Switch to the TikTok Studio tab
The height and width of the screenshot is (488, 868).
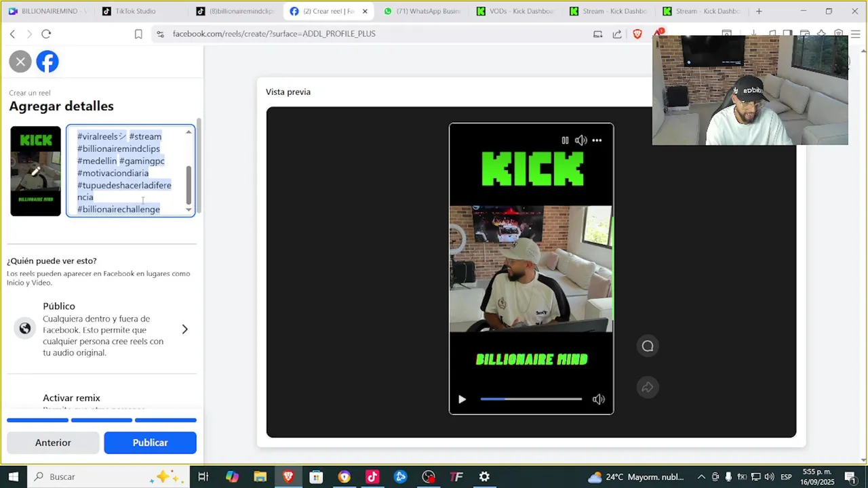pyautogui.click(x=138, y=11)
